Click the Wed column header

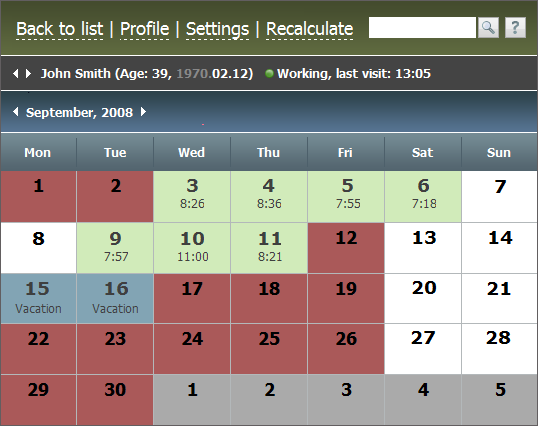point(192,152)
